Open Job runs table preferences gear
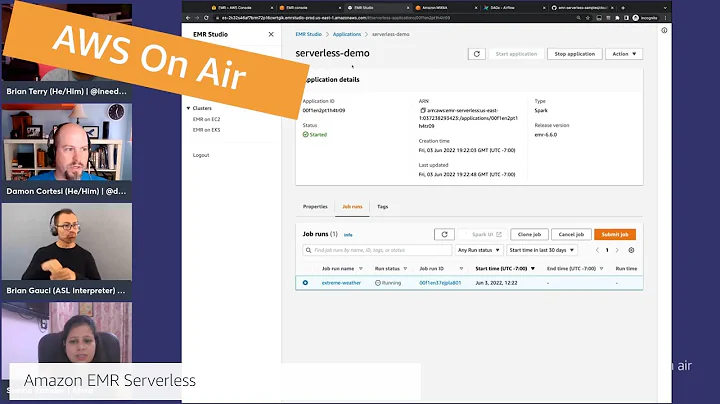The height and width of the screenshot is (404, 720). tap(631, 250)
